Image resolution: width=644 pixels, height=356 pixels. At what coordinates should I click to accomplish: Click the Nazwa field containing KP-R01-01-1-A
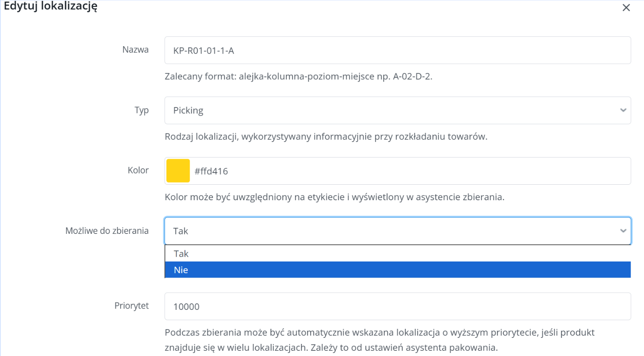point(397,50)
